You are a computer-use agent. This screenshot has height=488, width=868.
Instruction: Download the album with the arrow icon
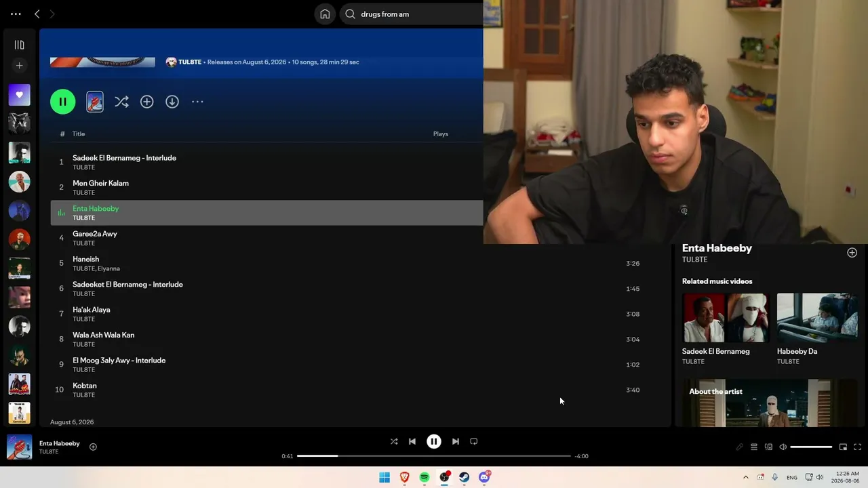pos(172,102)
